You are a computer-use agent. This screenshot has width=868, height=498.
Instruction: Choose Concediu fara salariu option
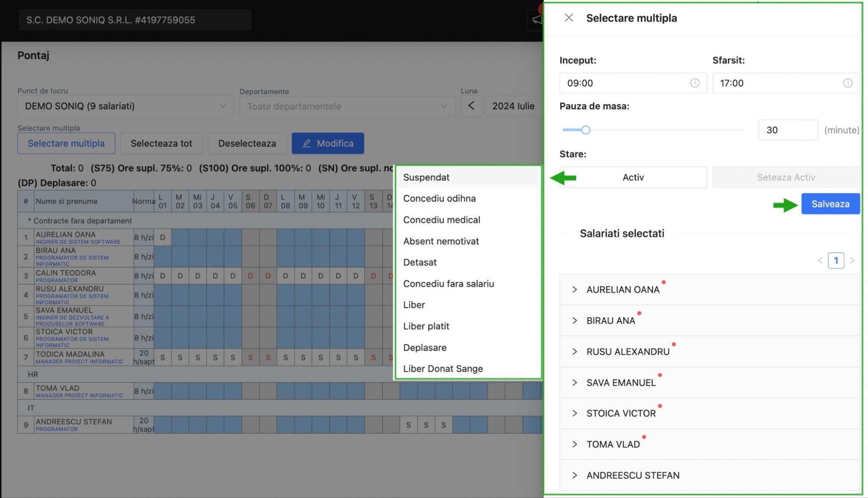click(468, 284)
